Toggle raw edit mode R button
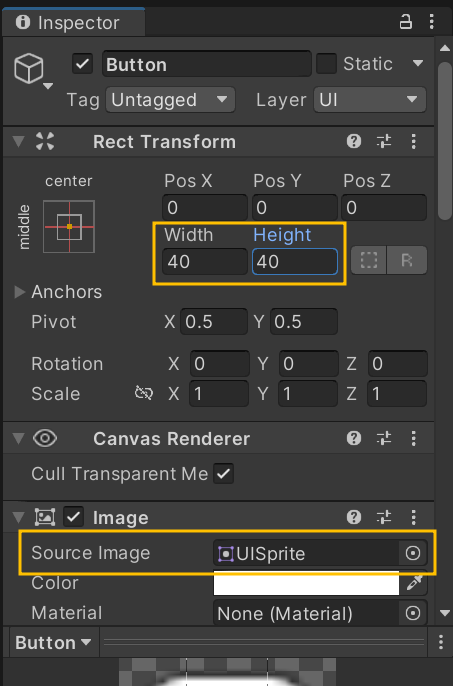 (x=407, y=260)
